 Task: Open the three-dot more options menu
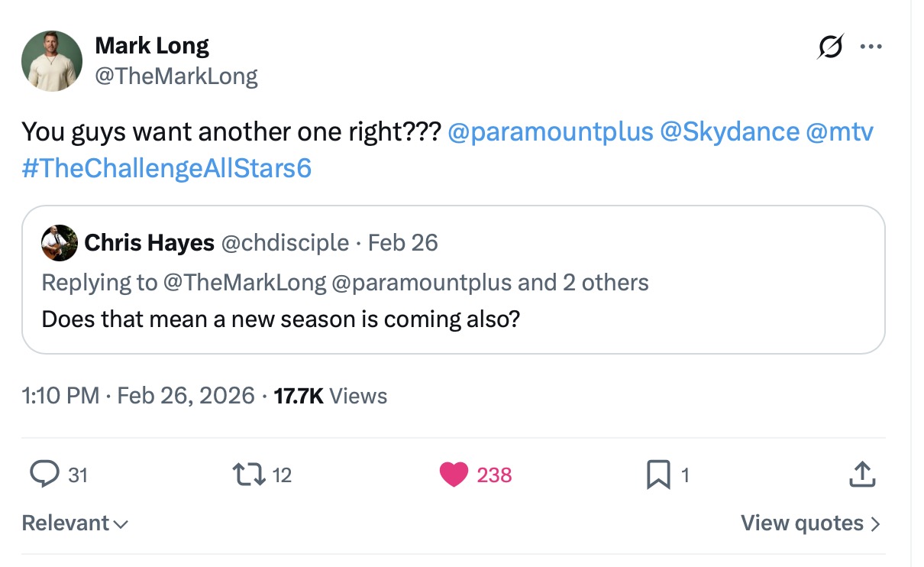point(871,47)
